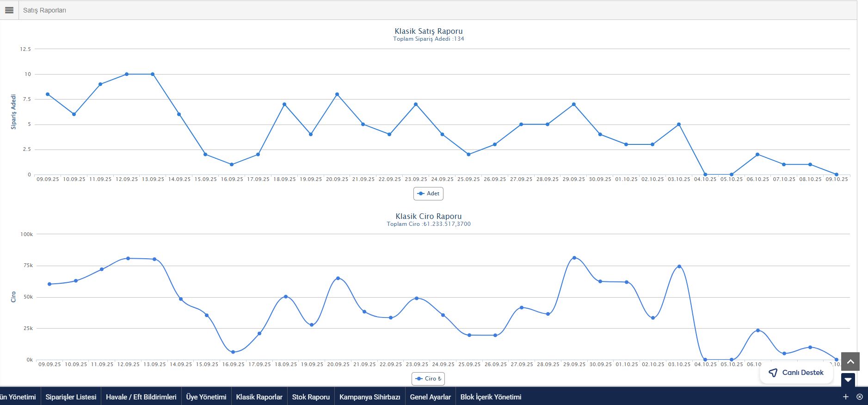The image size is (868, 405).
Task: Open Havale / Eft Bildirimleri tab
Action: pyautogui.click(x=141, y=397)
